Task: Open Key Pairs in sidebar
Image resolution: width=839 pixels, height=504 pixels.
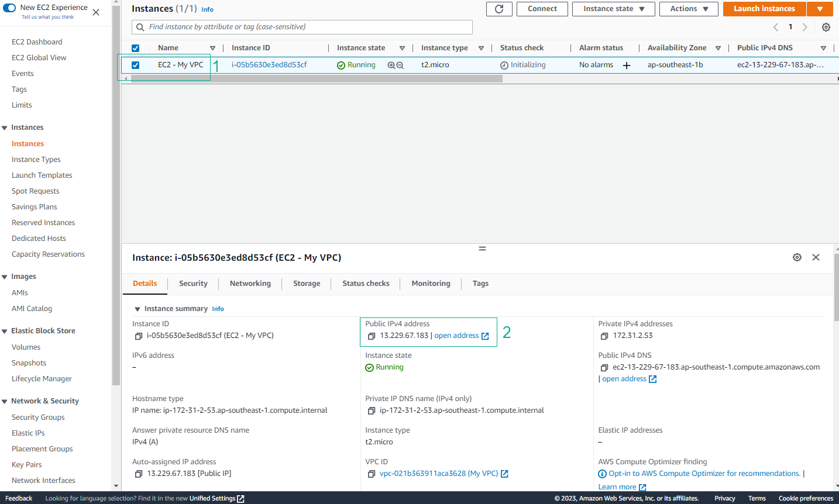Action: [x=27, y=465]
